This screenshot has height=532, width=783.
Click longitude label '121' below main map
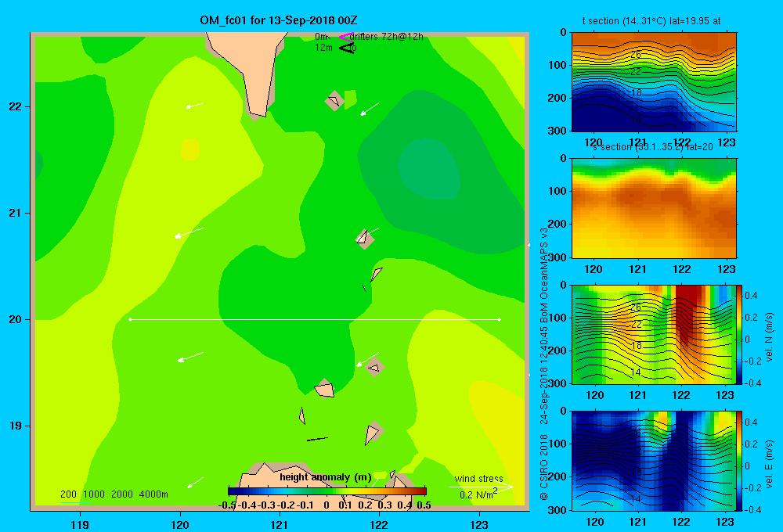tap(280, 524)
